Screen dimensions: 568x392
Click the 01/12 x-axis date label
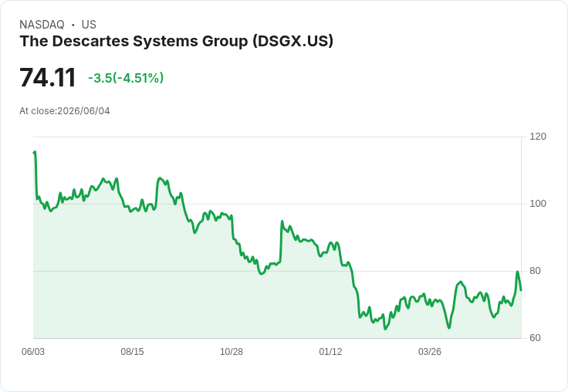pos(330,351)
